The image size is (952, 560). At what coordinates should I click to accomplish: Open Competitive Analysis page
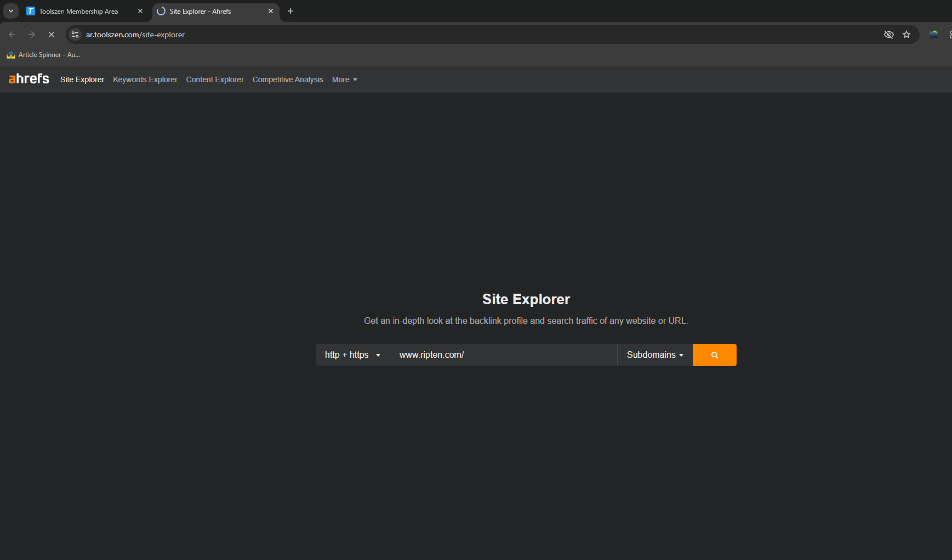coord(288,79)
